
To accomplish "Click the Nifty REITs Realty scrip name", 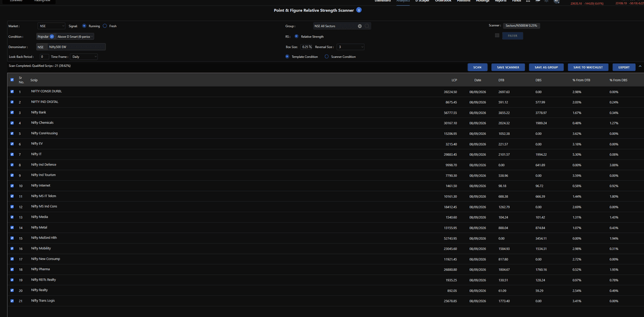I will [x=44, y=279].
